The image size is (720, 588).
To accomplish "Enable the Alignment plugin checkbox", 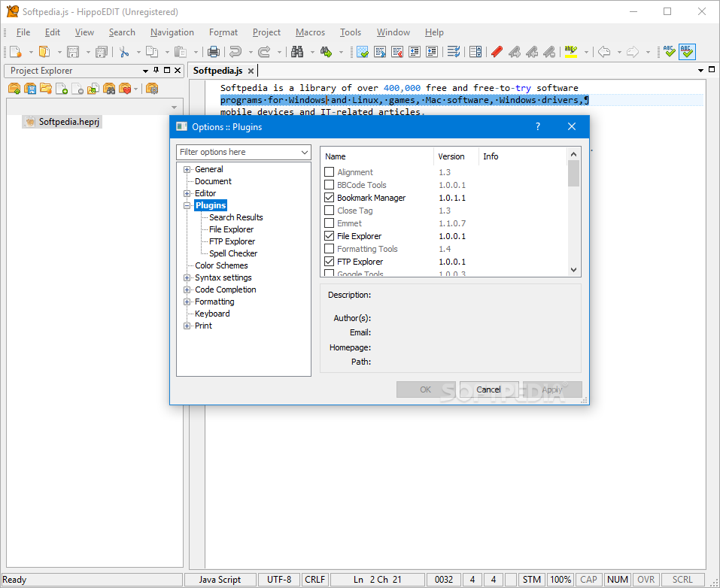I will click(x=329, y=172).
